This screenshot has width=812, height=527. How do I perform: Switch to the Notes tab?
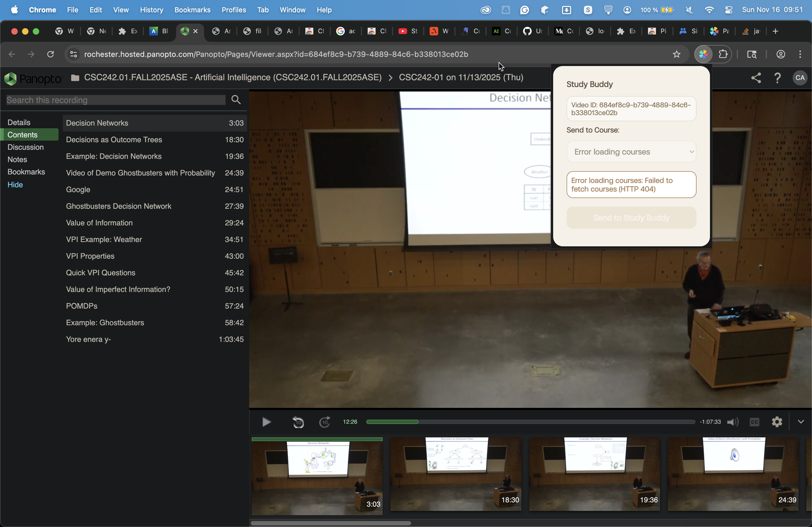point(17,160)
